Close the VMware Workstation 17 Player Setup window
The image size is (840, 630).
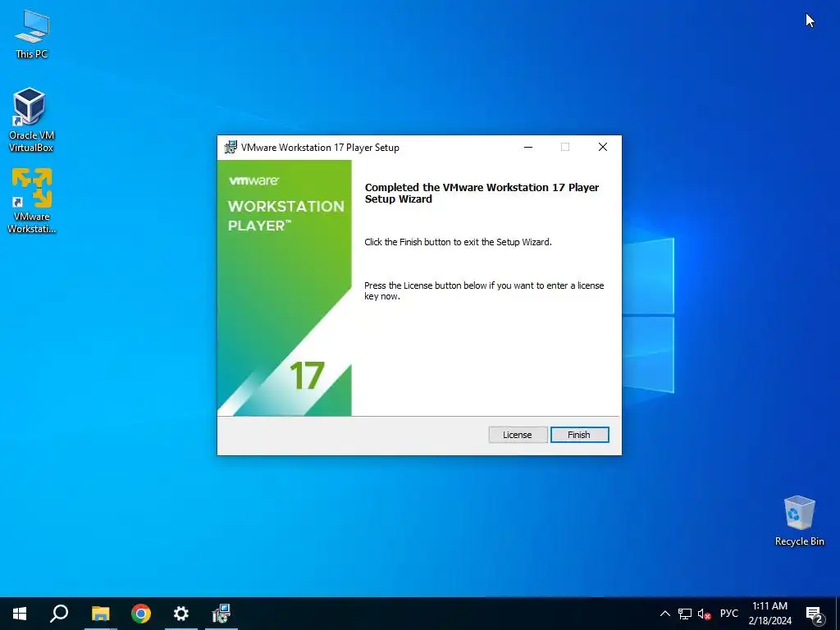point(603,148)
